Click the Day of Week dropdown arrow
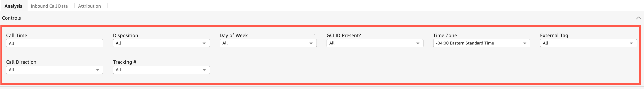This screenshot has height=89, width=644. click(x=311, y=43)
